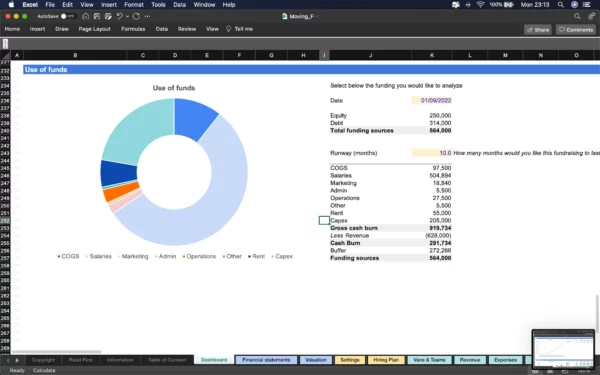The width and height of the screenshot is (600, 375).
Task: Switch to the Financial statements sheet tab
Action: click(x=266, y=360)
